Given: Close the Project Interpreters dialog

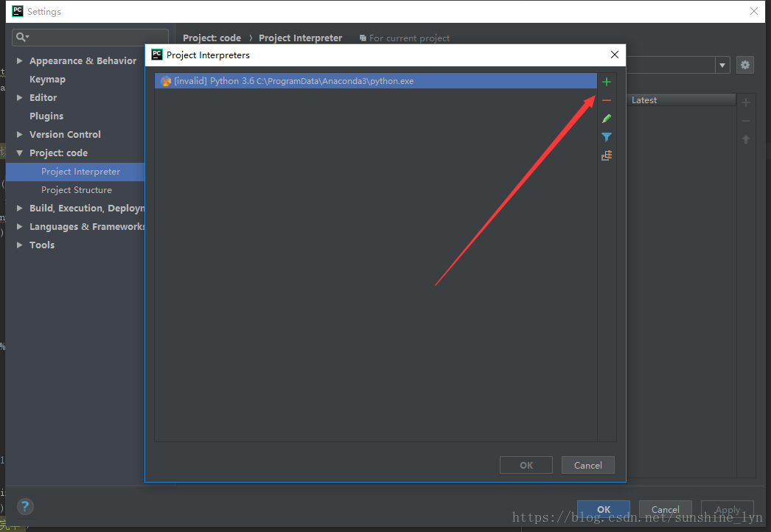Looking at the screenshot, I should 614,55.
